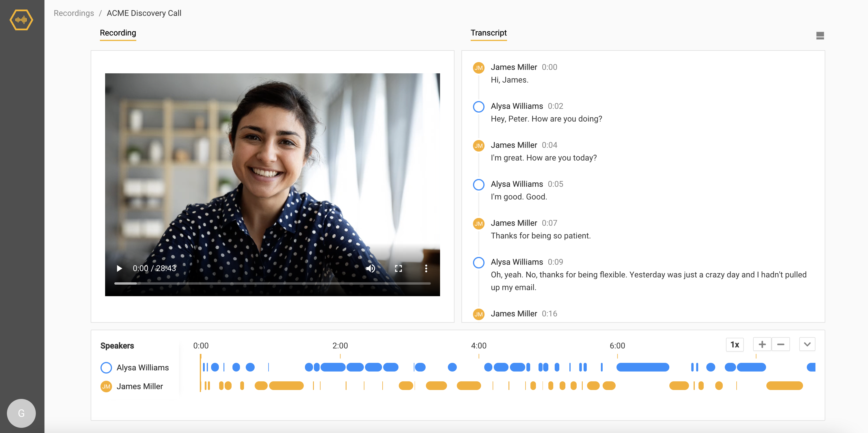Mute the video volume icon
Screen dimensions: 868x433
coord(370,268)
